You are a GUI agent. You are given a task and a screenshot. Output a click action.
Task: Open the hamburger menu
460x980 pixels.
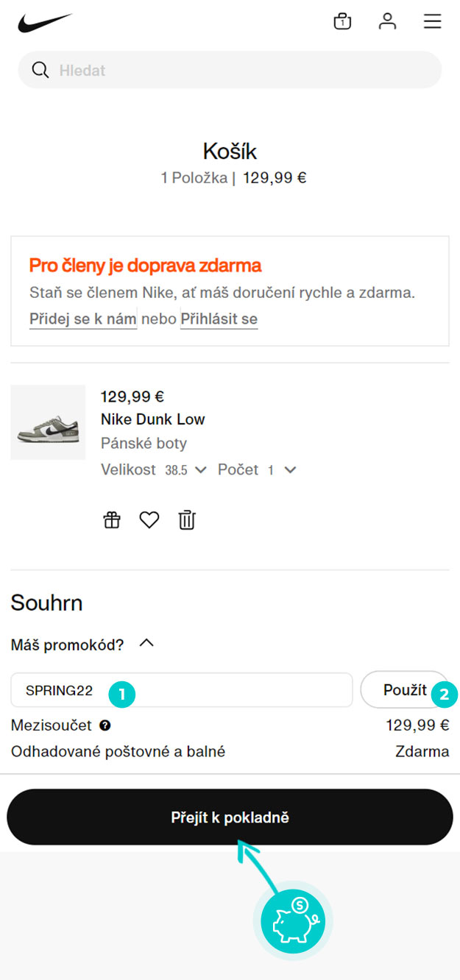coord(432,21)
